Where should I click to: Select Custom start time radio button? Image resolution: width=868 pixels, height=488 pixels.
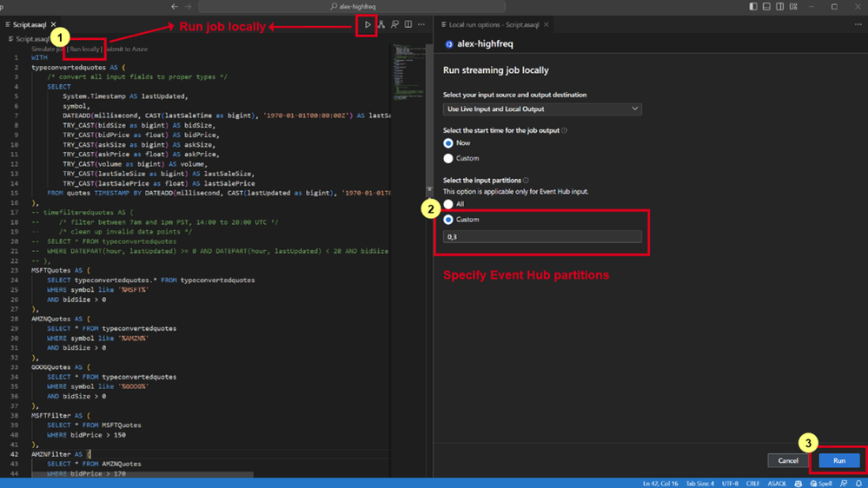click(448, 159)
